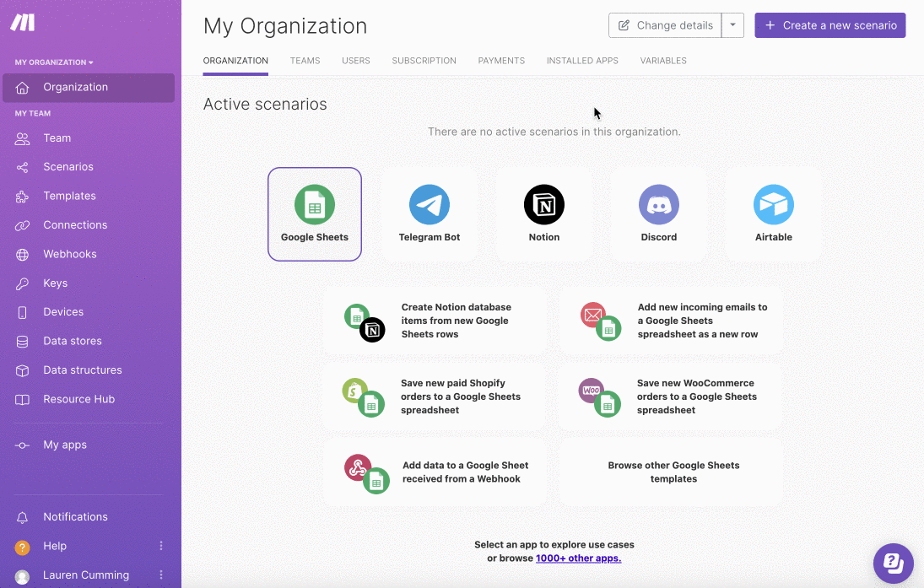The image size is (924, 588).
Task: Switch to the ORGANIZATION tab
Action: tap(235, 61)
